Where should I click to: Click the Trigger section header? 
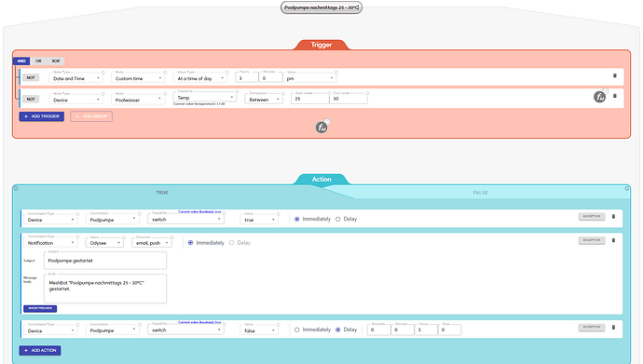pos(321,45)
